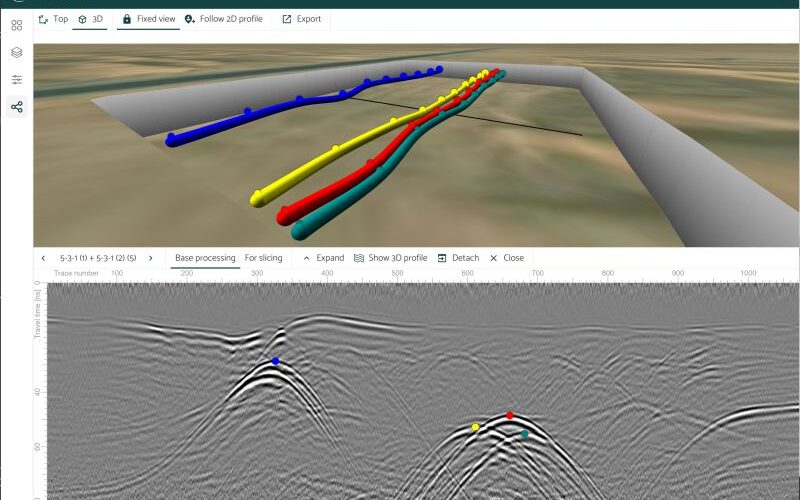Close the 2D profile panel
This screenshot has width=800, height=500.
click(493, 258)
